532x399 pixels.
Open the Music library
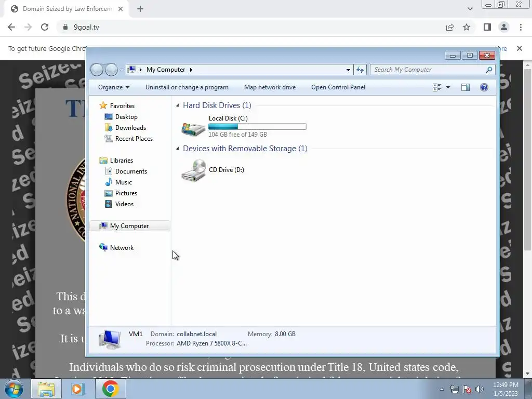(x=124, y=182)
